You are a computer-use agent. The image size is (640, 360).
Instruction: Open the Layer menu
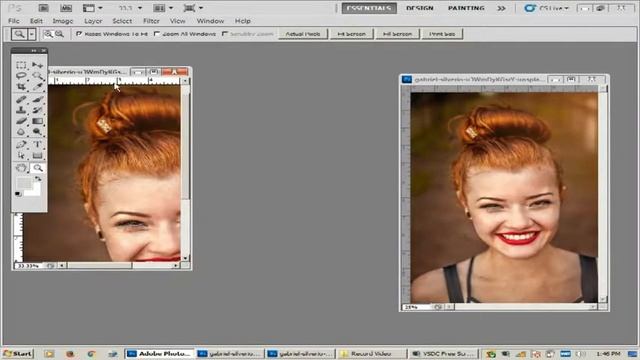click(x=93, y=21)
